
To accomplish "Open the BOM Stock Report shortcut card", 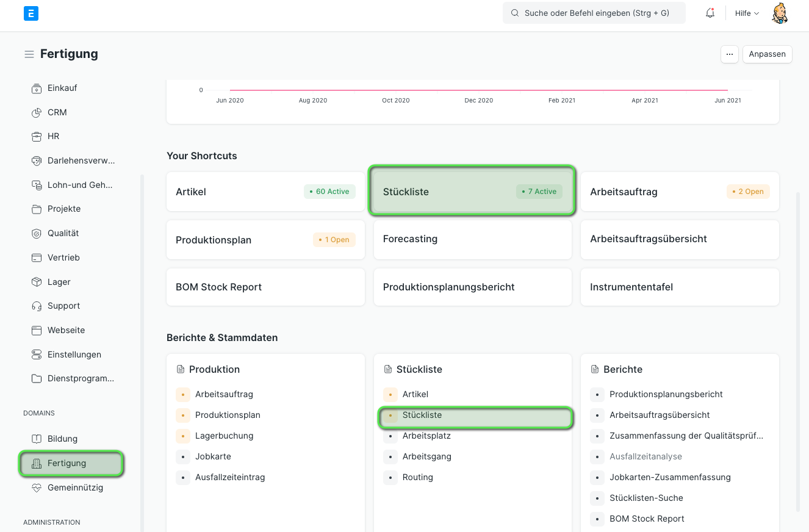I will 265,287.
